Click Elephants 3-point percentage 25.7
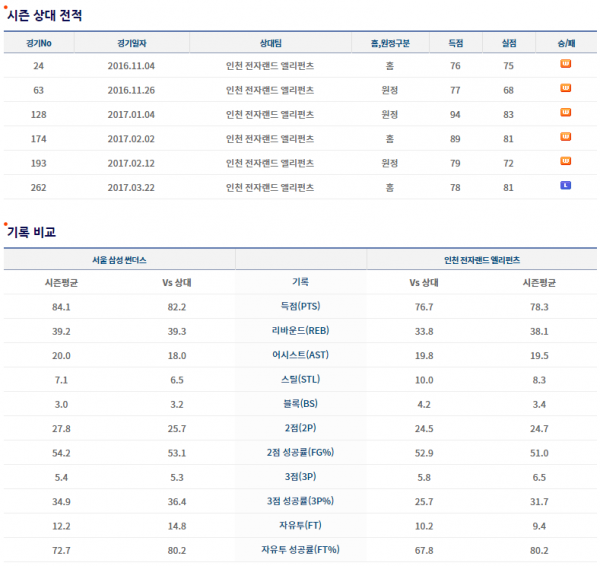This screenshot has width=600, height=566. coord(424,502)
